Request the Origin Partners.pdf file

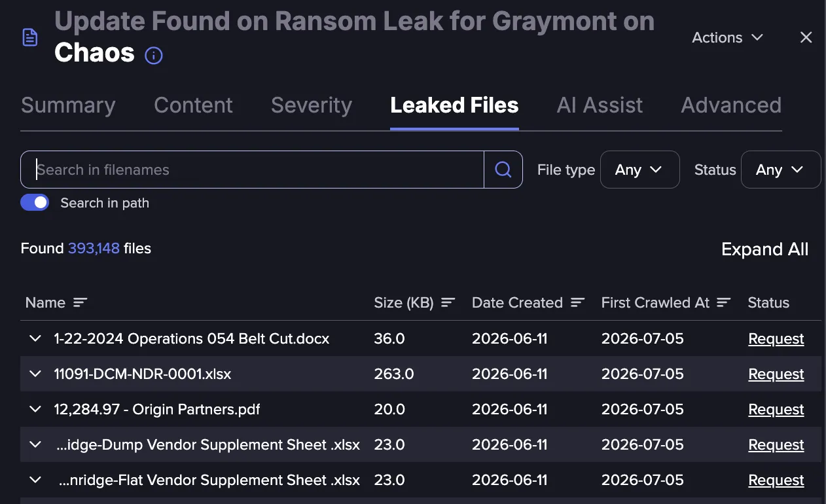click(x=776, y=409)
